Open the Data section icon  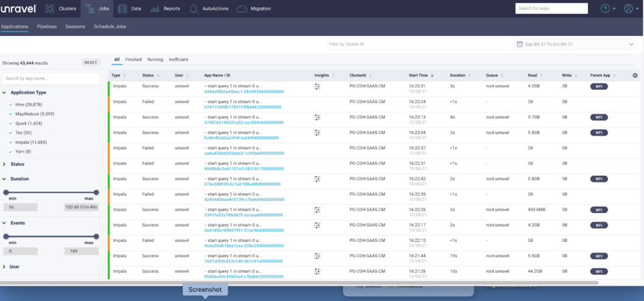[x=122, y=9]
